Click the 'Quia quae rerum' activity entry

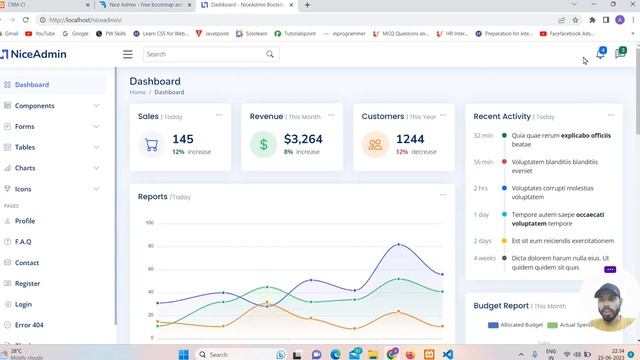coord(561,140)
